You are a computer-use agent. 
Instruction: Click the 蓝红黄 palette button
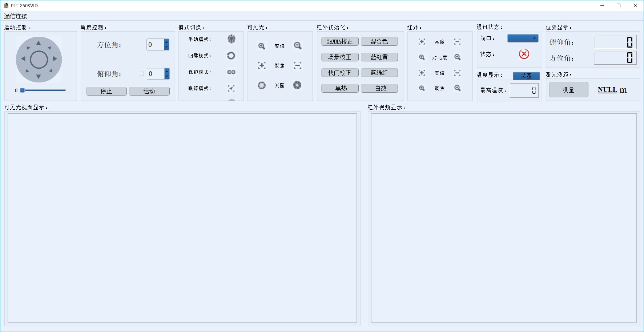pos(379,57)
